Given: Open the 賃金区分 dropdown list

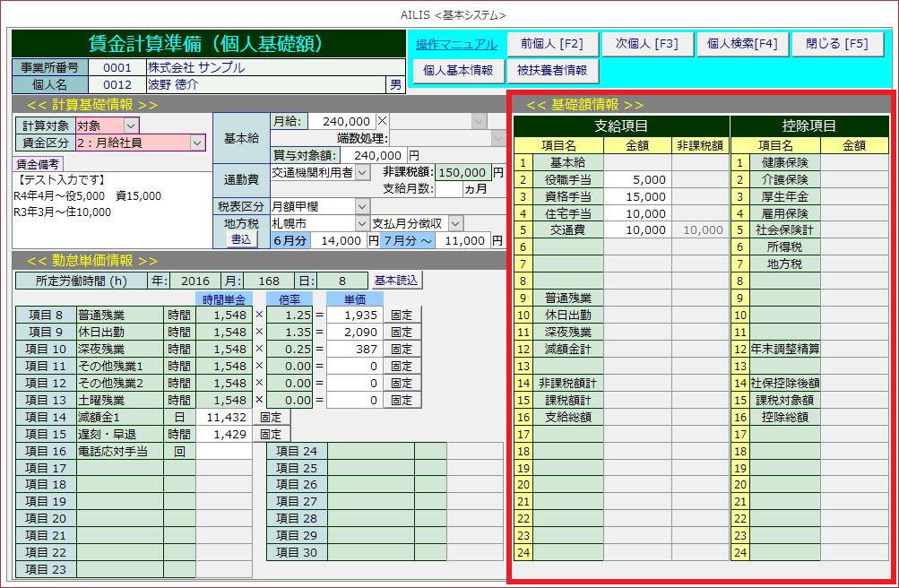Looking at the screenshot, I should 197,143.
